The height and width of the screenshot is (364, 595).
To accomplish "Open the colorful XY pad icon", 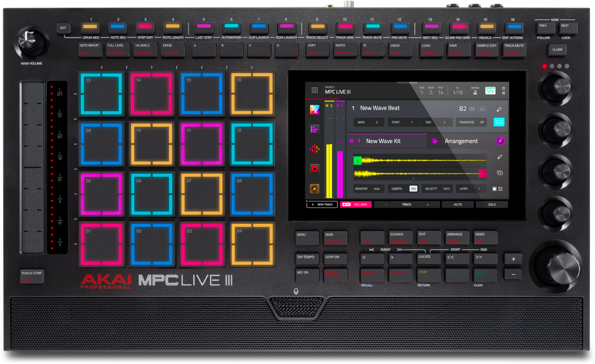I will coord(314,109).
